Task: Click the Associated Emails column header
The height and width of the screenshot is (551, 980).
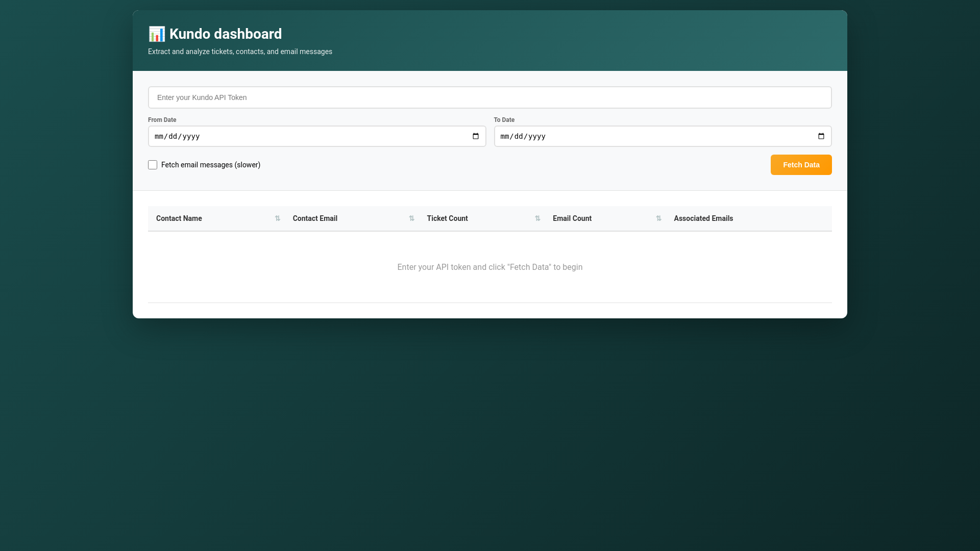Action: pyautogui.click(x=749, y=218)
